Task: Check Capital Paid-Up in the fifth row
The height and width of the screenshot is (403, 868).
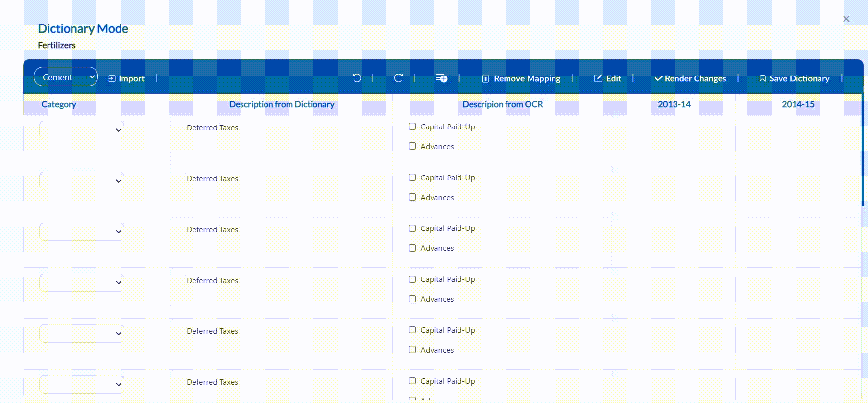Action: pyautogui.click(x=412, y=330)
